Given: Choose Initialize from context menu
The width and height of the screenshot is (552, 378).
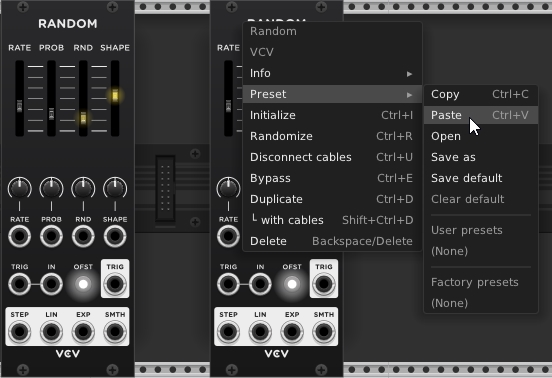Looking at the screenshot, I should coord(332,115).
